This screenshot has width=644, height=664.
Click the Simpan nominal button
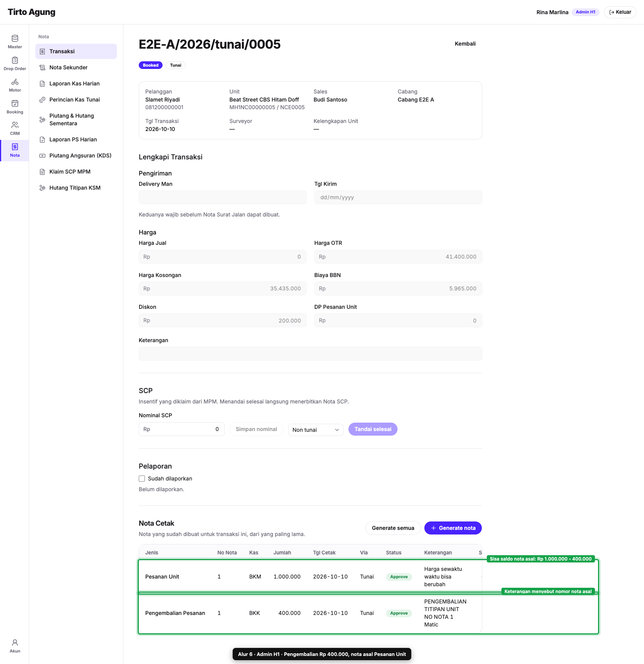(256, 429)
